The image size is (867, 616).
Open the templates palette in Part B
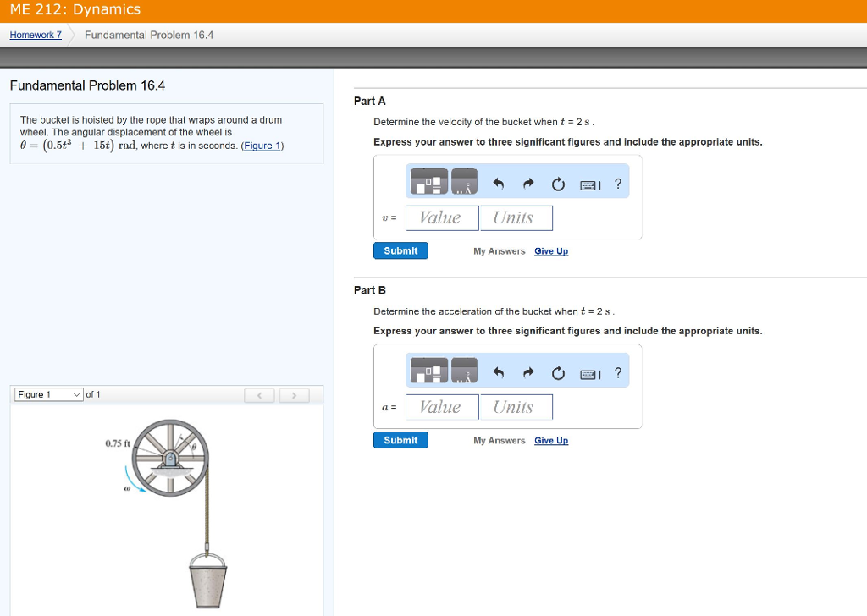[x=429, y=371]
